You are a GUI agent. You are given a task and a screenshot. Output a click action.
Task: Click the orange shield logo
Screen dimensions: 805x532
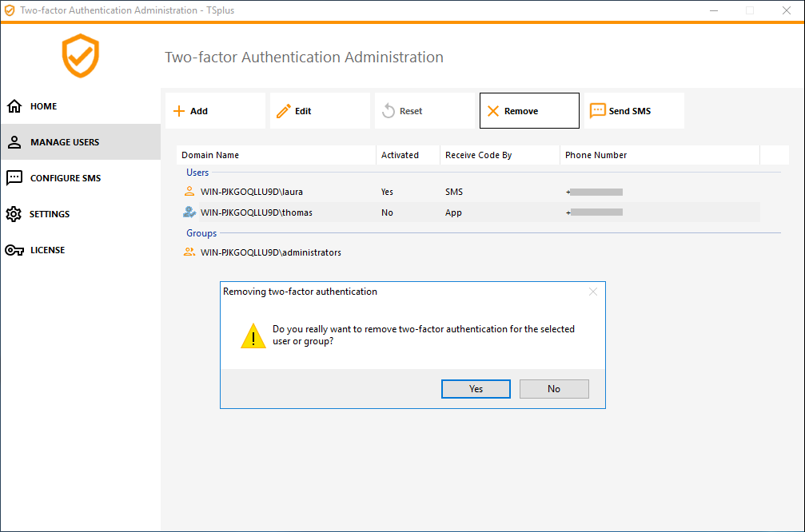pos(80,56)
